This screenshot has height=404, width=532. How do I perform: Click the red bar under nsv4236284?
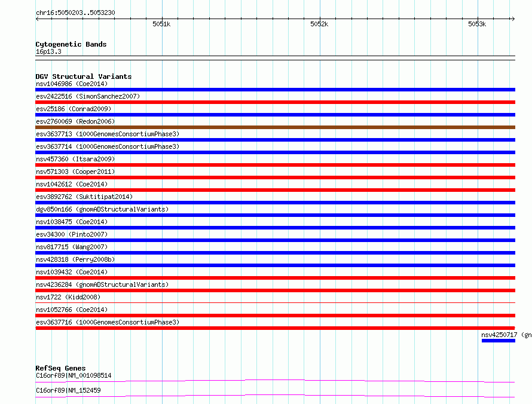pos(275,290)
